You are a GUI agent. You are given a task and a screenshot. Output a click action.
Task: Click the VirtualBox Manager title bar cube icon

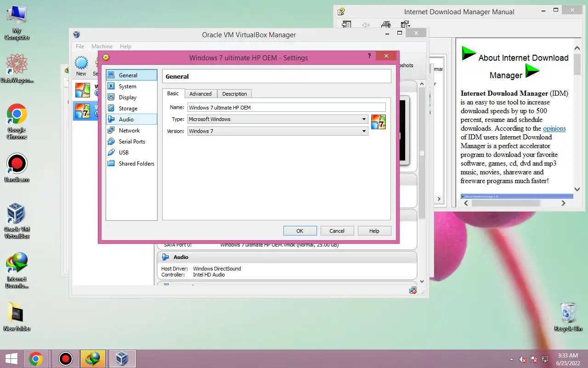77,34
